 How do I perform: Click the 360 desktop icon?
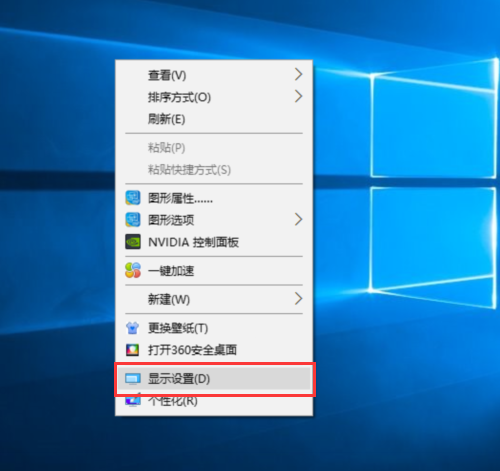click(x=132, y=350)
